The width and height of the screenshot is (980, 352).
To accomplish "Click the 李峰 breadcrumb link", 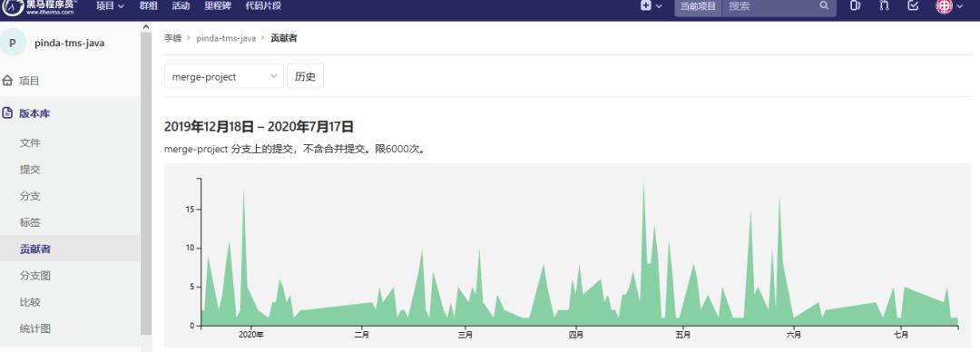I will click(172, 38).
